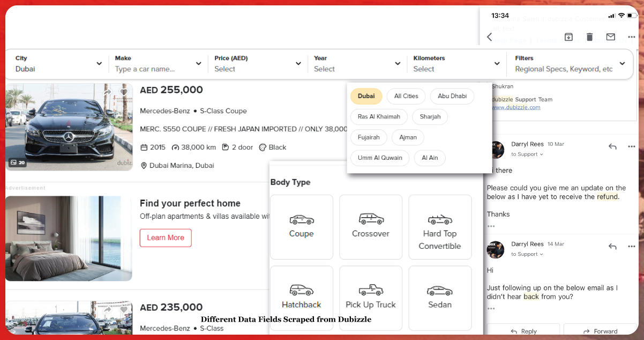The image size is (644, 340).
Task: Tap the battery status icon
Action: (x=632, y=16)
